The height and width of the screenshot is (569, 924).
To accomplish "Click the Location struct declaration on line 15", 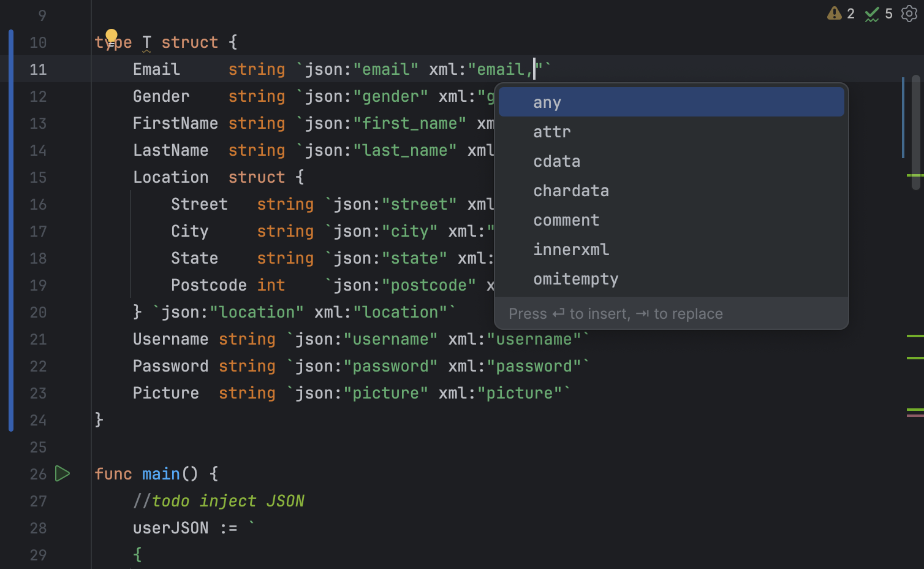I will [171, 177].
